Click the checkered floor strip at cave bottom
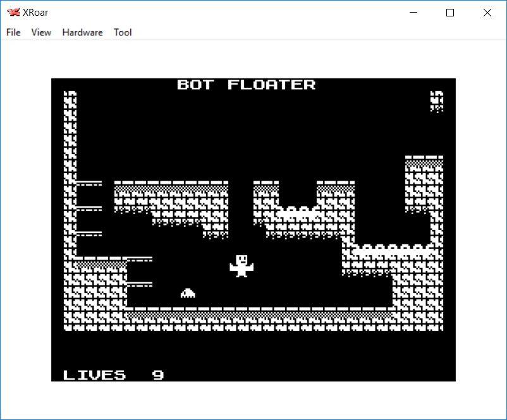Viewport: 507px width, 420px height. pyautogui.click(x=259, y=314)
